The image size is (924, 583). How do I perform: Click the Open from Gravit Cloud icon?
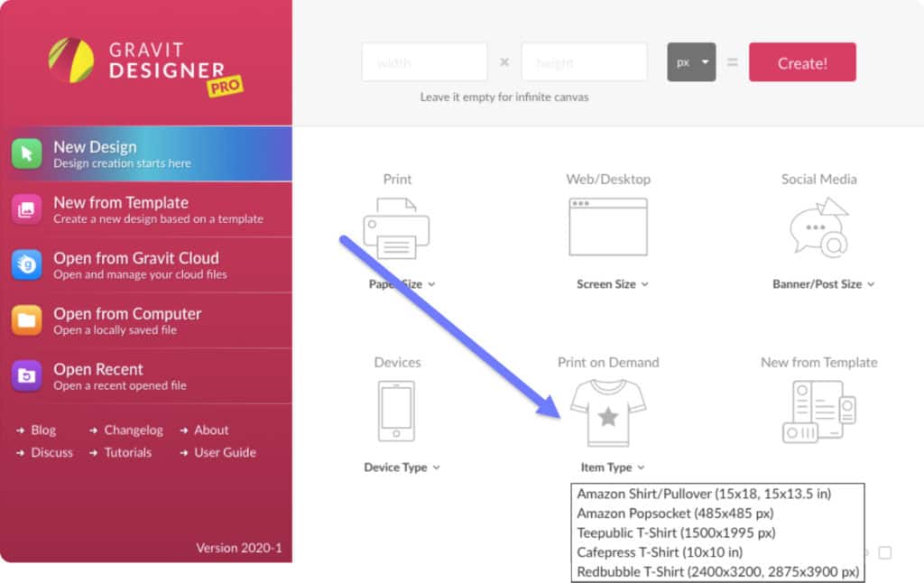(x=26, y=265)
